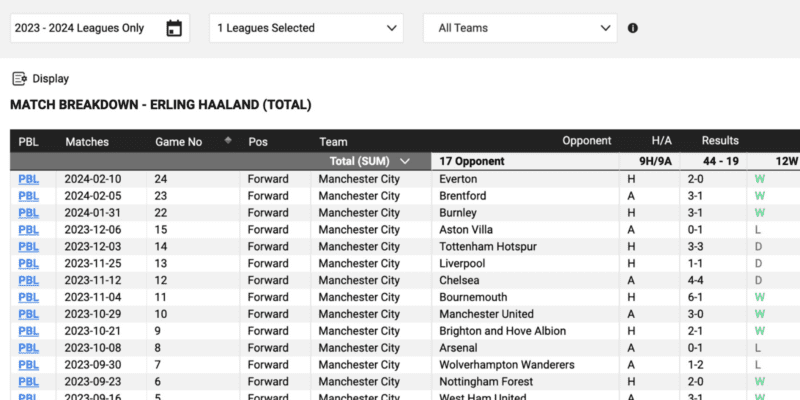800x400 pixels.
Task: Sort by the Opponent column header
Action: [x=587, y=140]
